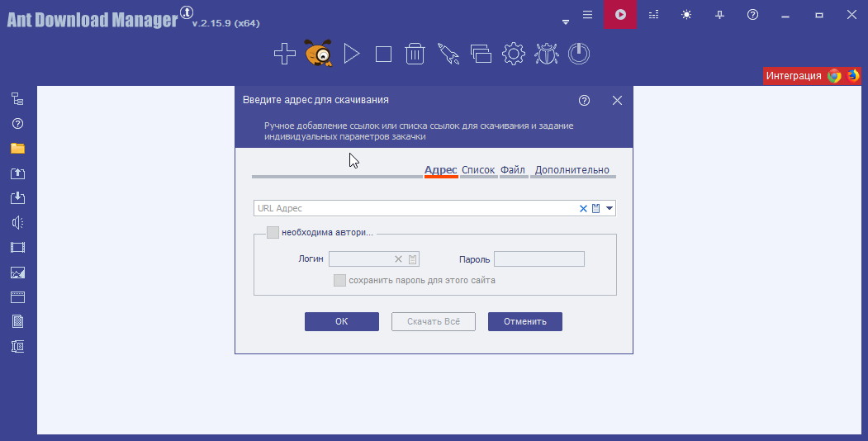868x441 pixels.
Task: Open the stacked windows toolbar icon
Action: tap(481, 54)
